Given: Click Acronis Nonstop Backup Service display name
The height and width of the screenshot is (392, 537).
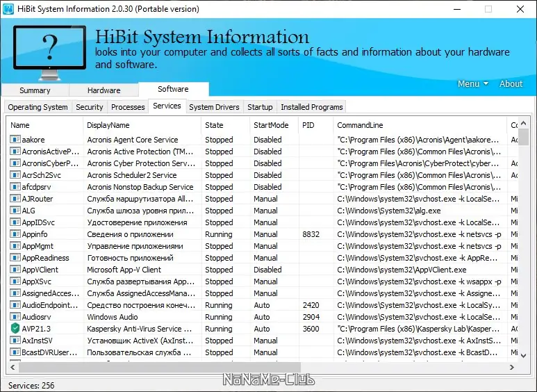Looking at the screenshot, I should (x=140, y=187).
